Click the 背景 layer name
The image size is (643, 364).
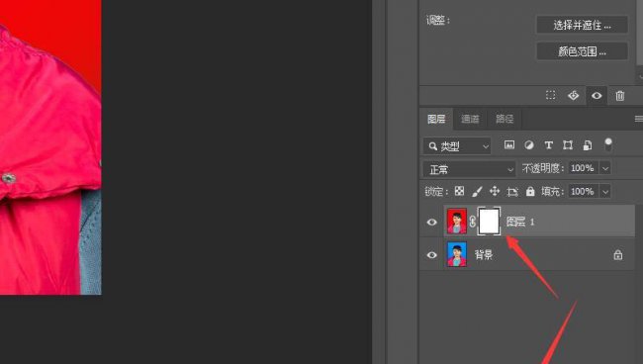(x=484, y=254)
